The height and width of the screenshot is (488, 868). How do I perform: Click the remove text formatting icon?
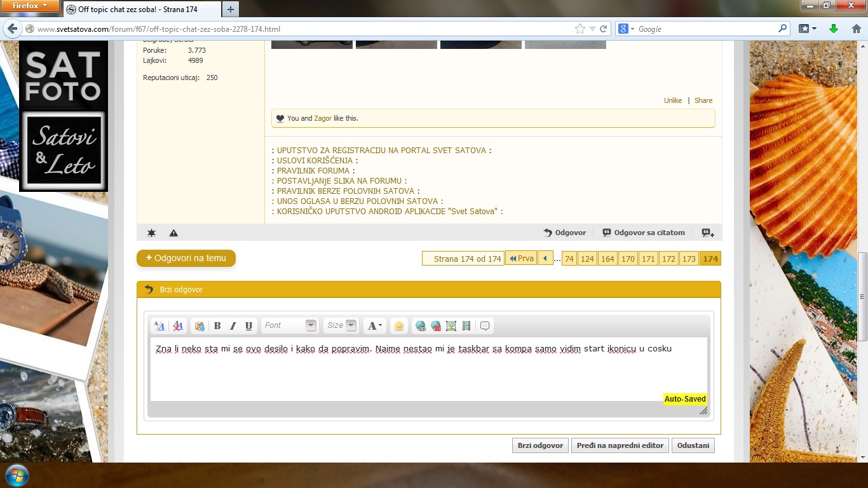pos(179,326)
